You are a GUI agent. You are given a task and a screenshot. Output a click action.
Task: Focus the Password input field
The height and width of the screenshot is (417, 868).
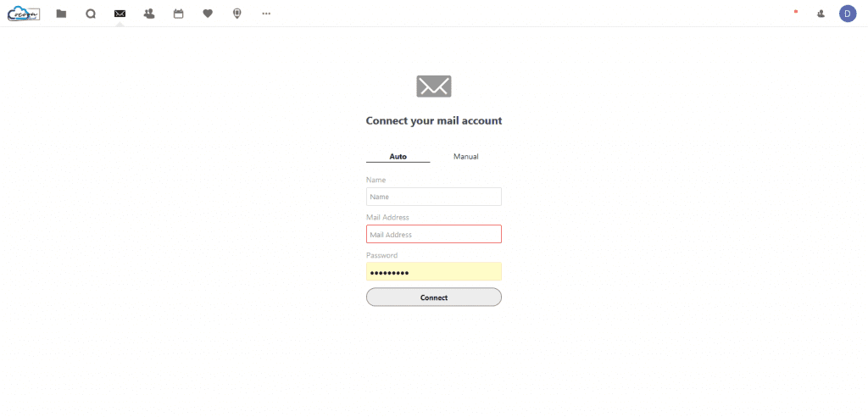tap(433, 272)
